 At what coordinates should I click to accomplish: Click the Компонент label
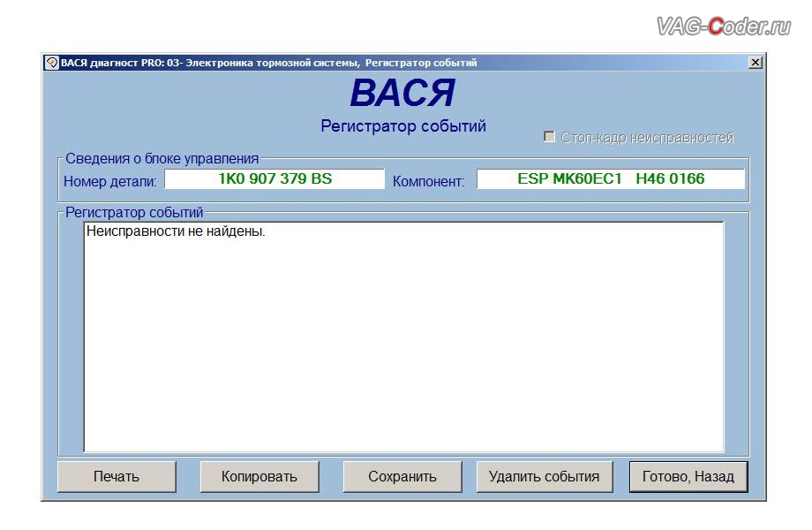click(428, 181)
